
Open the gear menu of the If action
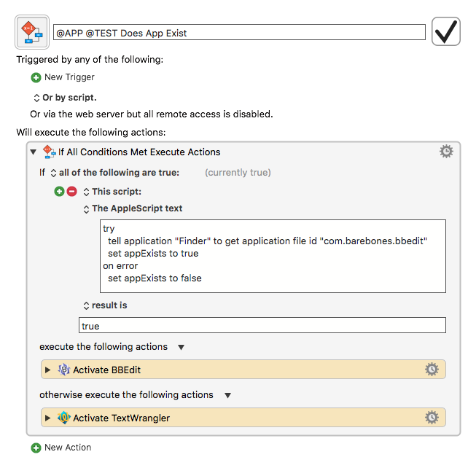pos(446,151)
